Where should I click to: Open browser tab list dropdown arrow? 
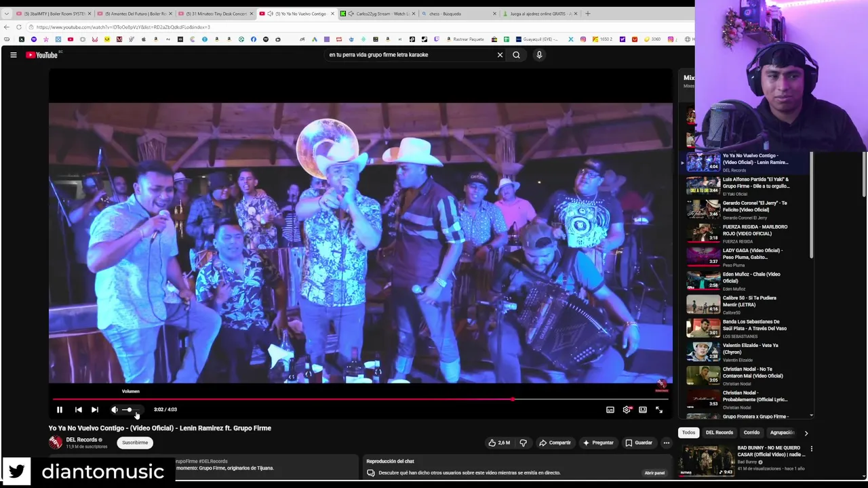(7, 14)
